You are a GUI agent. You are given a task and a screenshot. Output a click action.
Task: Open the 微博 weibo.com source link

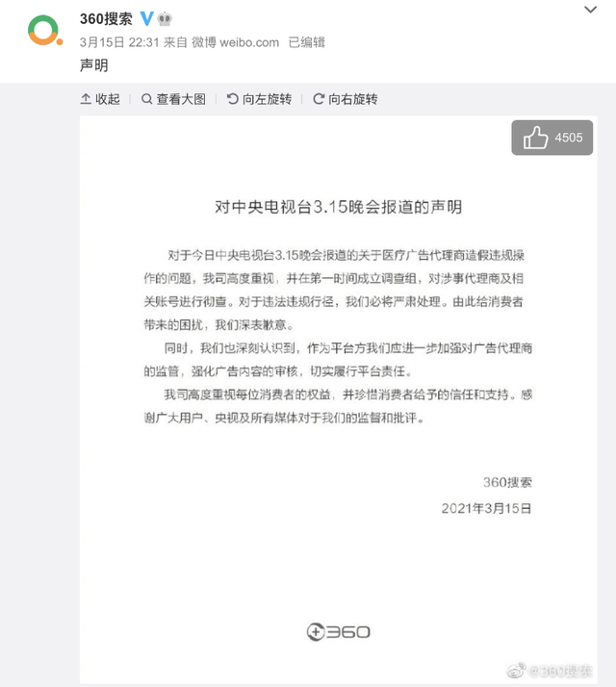pyautogui.click(x=236, y=42)
